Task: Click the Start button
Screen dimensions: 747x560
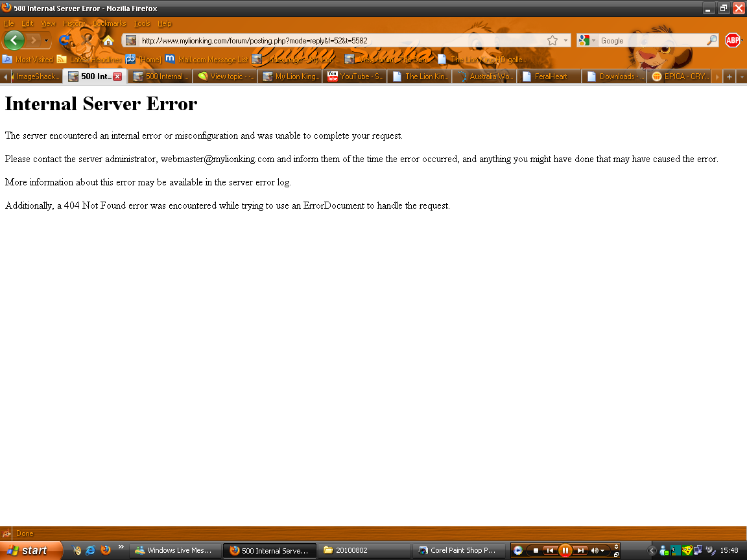Action: tap(29, 550)
